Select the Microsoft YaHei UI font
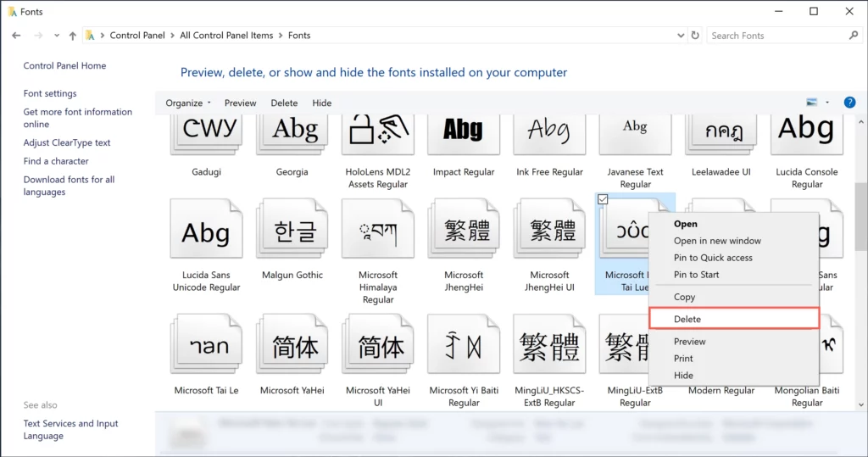Screen dimensions: 868x457 (x=377, y=344)
